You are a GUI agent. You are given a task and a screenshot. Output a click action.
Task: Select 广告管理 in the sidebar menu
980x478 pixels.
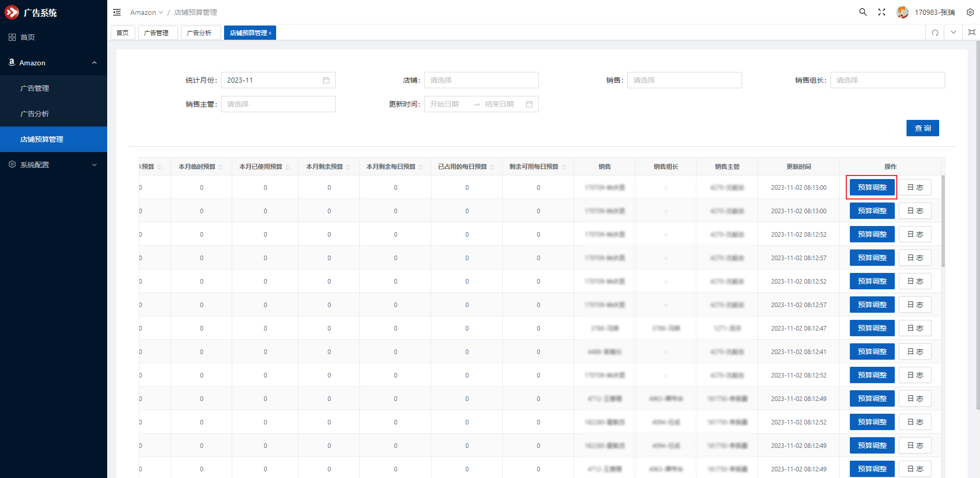pyautogui.click(x=35, y=88)
